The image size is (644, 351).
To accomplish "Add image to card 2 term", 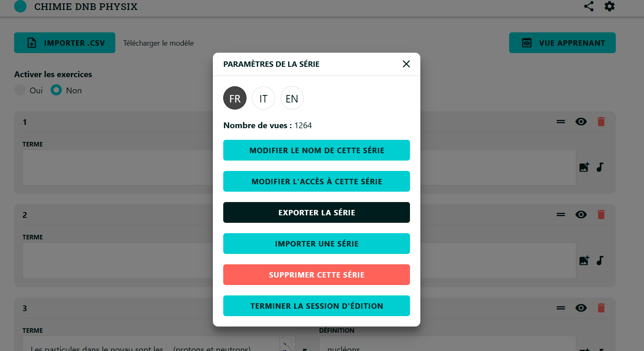I will pyautogui.click(x=584, y=261).
